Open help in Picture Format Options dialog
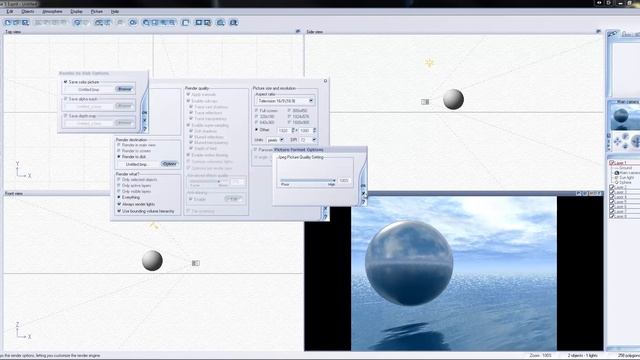Image resolution: width=640 pixels, height=360 pixels. [x=363, y=202]
